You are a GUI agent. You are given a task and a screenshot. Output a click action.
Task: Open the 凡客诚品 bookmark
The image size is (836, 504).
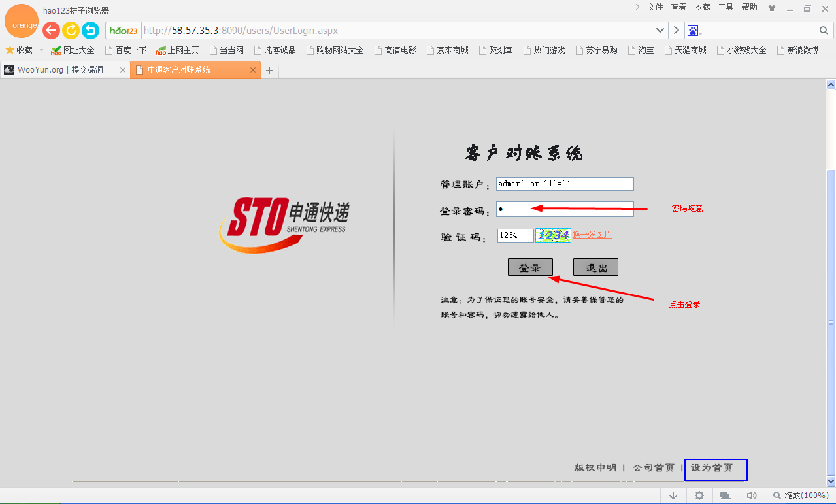275,50
